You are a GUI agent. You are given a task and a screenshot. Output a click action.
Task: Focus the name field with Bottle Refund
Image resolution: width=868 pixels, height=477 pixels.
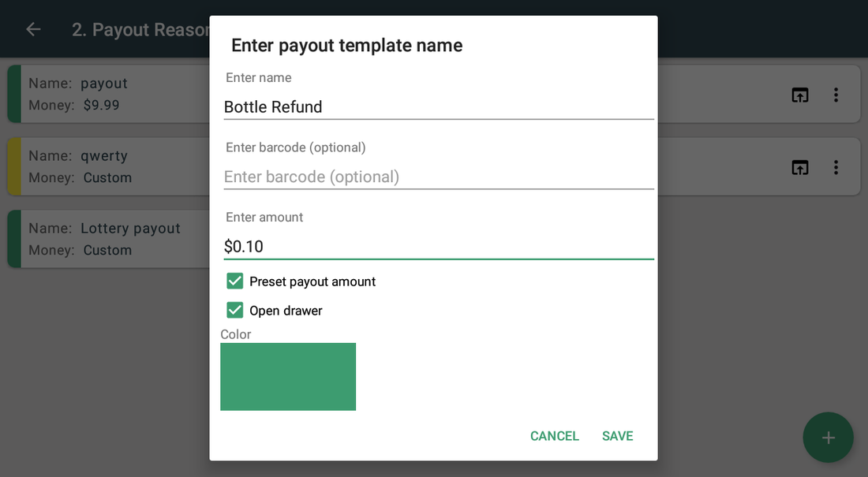click(x=439, y=106)
